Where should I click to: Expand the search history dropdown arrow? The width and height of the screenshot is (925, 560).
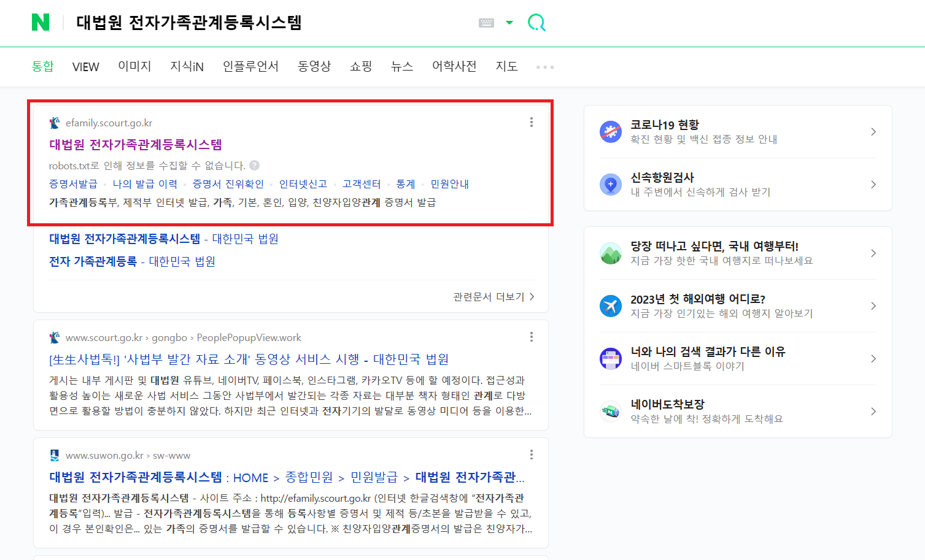(509, 23)
